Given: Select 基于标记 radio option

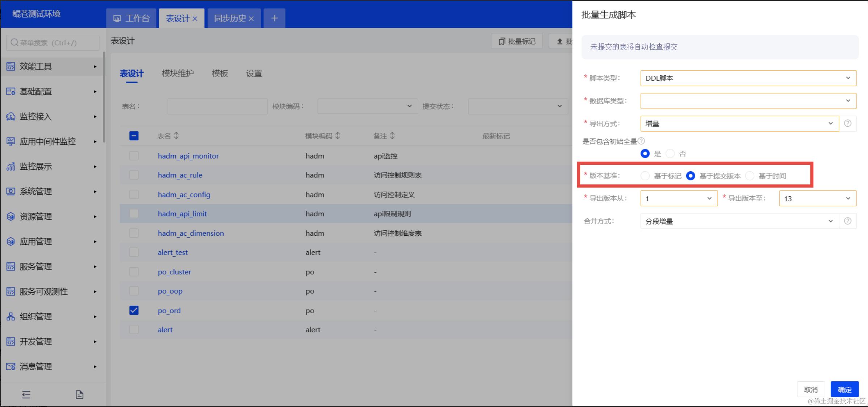Looking at the screenshot, I should [645, 176].
